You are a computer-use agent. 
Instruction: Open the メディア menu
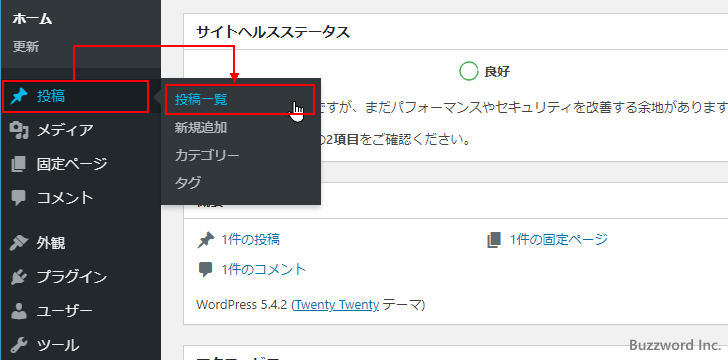[65, 131]
